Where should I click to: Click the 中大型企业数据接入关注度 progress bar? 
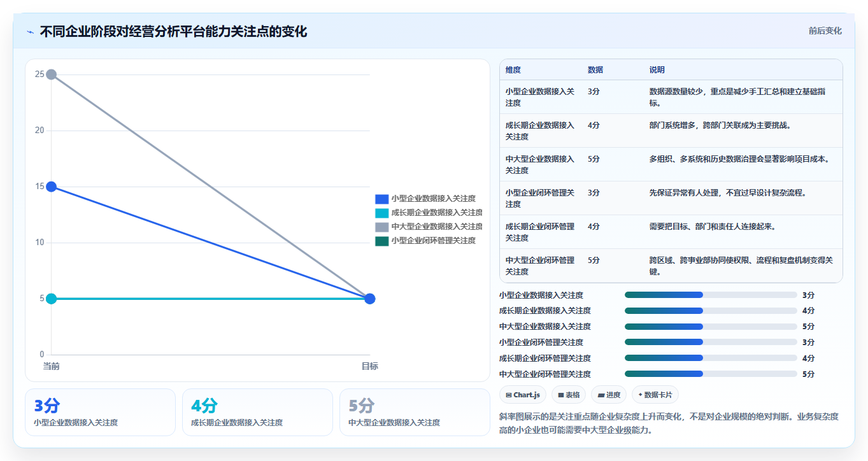[711, 327]
